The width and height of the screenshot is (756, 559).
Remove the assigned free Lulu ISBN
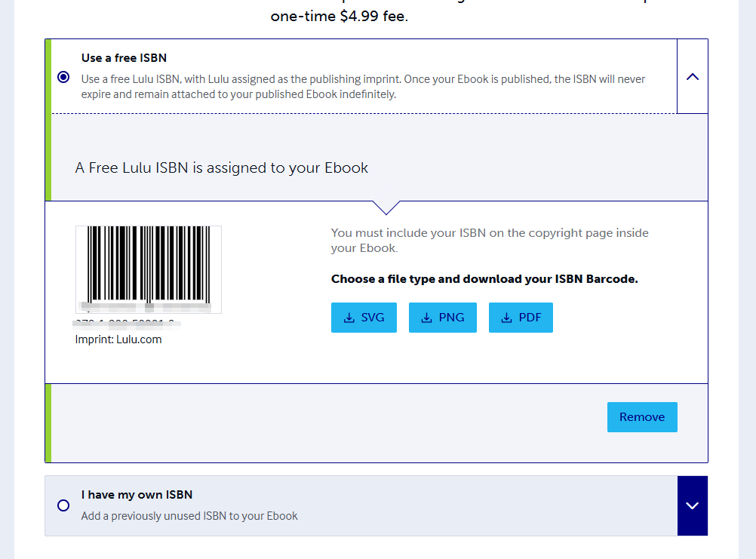[x=642, y=417]
